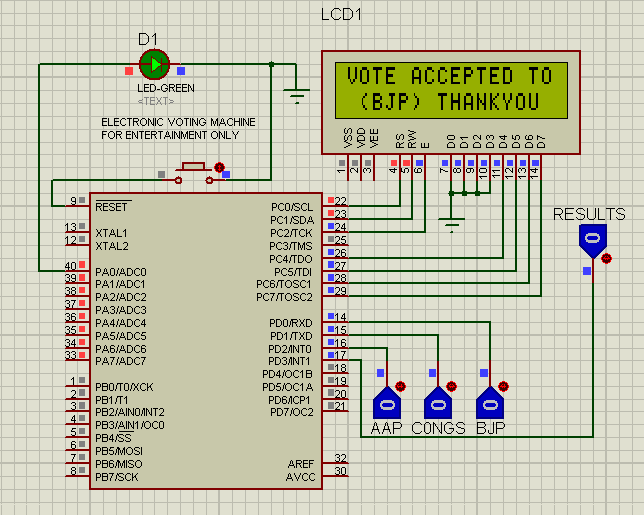Viewport: 644px width, 516px height.
Task: Click the XTAL1 pin label
Action: [x=111, y=233]
